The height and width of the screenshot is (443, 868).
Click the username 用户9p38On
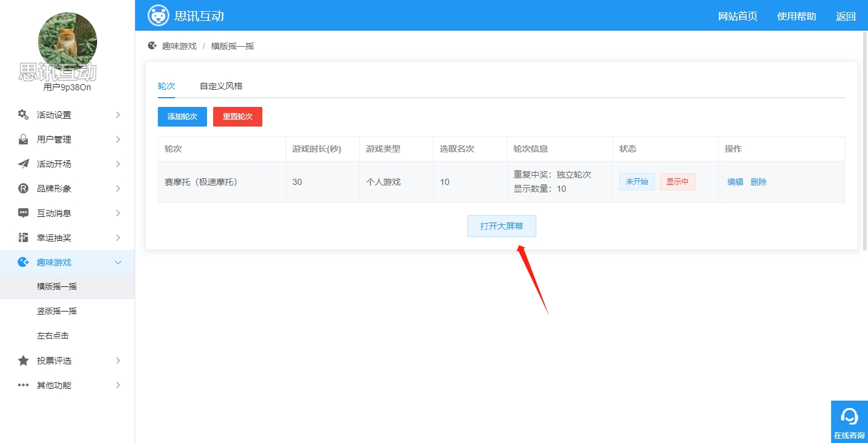coord(68,87)
